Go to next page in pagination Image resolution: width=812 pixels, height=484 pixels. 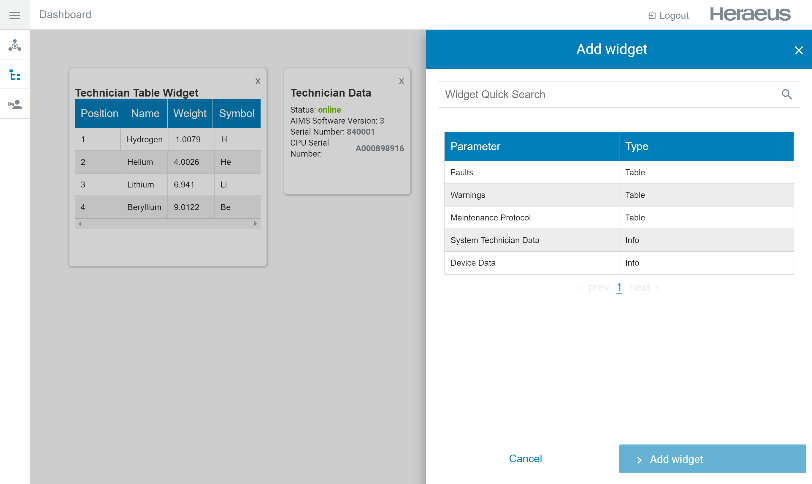point(642,288)
